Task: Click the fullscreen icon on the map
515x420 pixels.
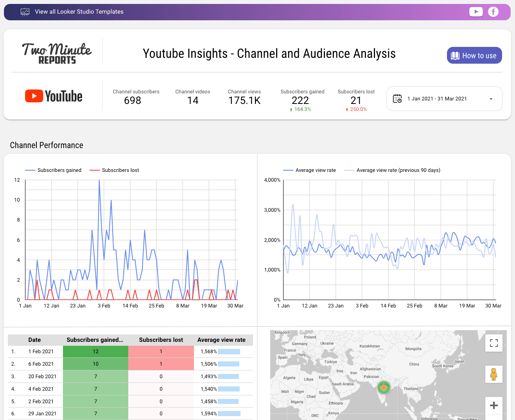Action: [x=494, y=343]
